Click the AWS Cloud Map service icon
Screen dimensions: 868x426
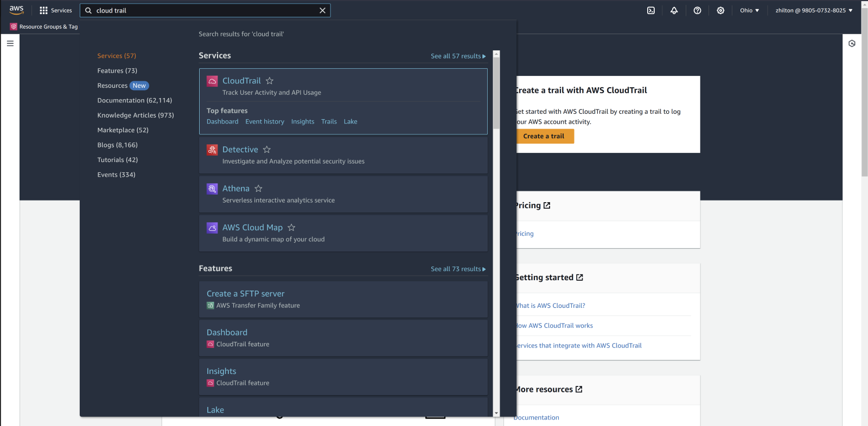[x=212, y=228]
